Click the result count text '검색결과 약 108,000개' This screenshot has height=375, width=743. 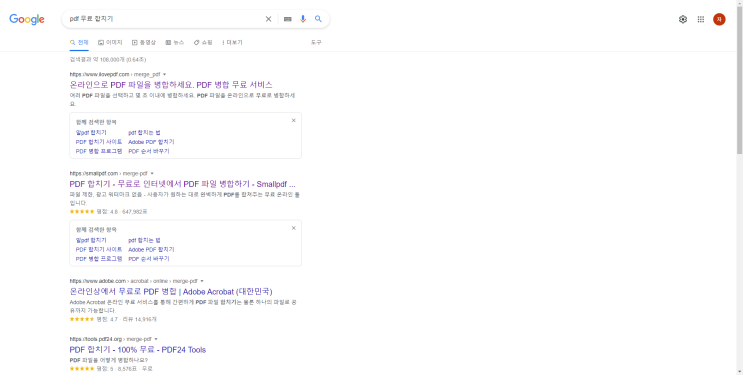[97, 60]
